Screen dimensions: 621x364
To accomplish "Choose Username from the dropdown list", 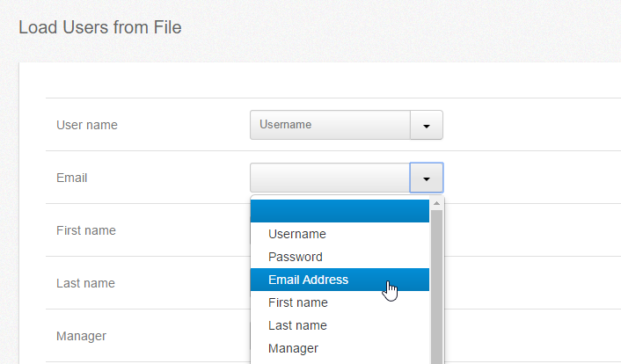I will click(340, 234).
